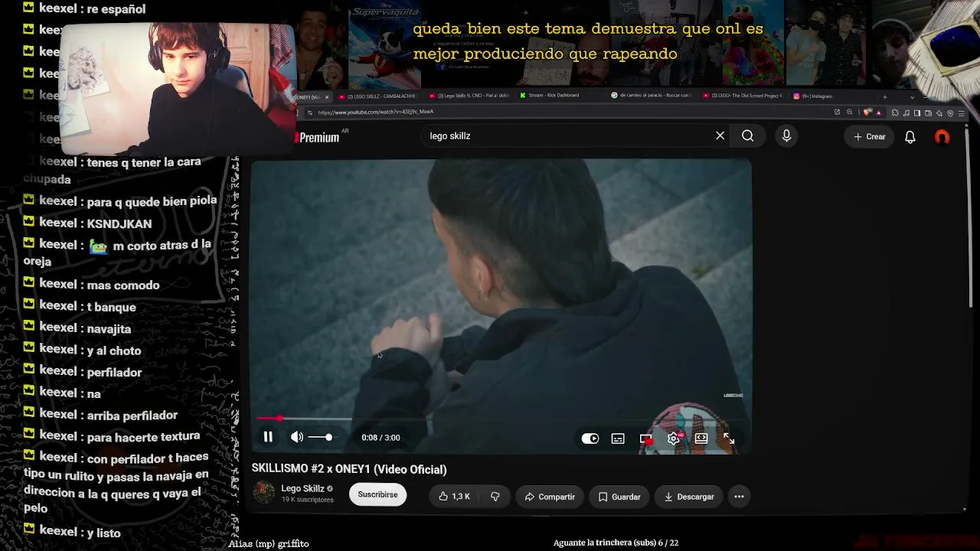Click the browser address bar URL

[x=375, y=112]
